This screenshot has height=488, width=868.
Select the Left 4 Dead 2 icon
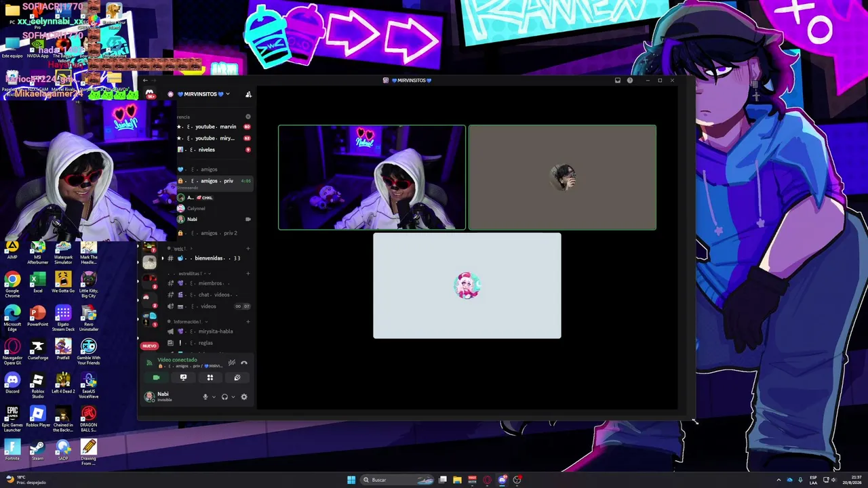tap(63, 384)
